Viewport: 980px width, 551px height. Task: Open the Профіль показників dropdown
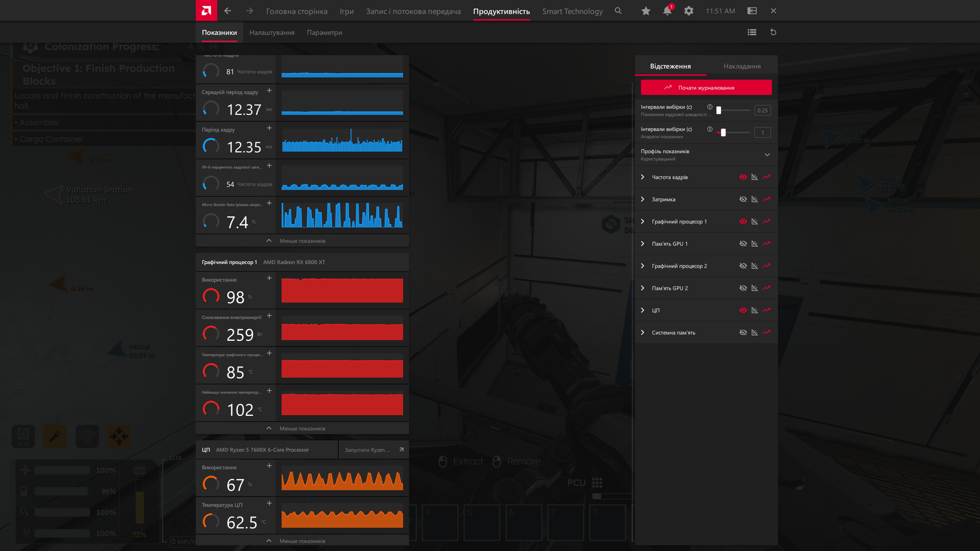[x=767, y=155]
